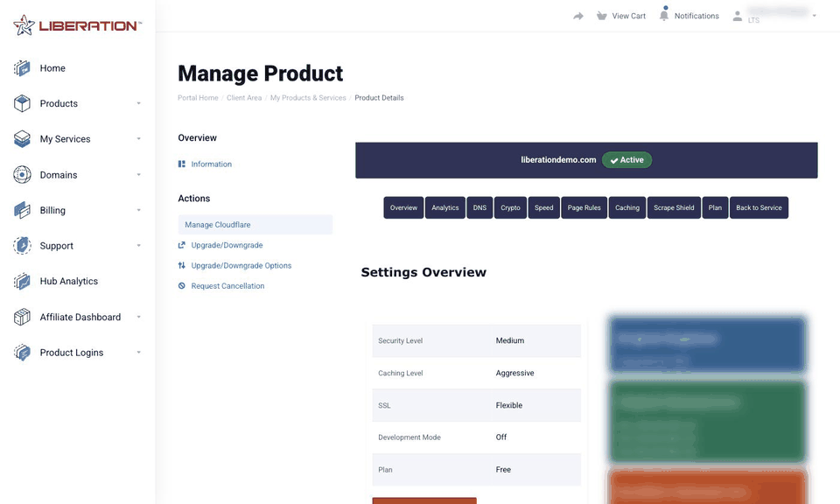Click the Information link under Overview

(211, 164)
